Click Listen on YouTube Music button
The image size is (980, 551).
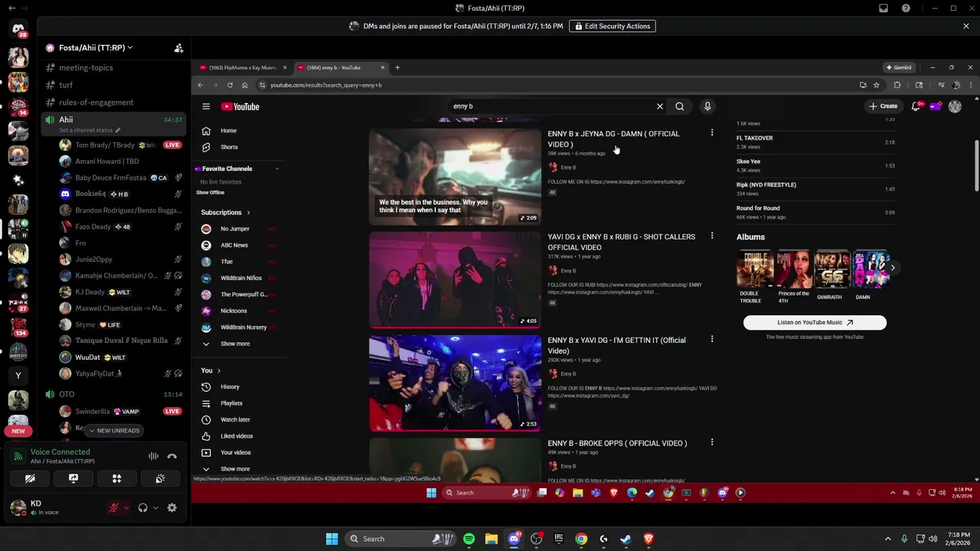click(815, 322)
